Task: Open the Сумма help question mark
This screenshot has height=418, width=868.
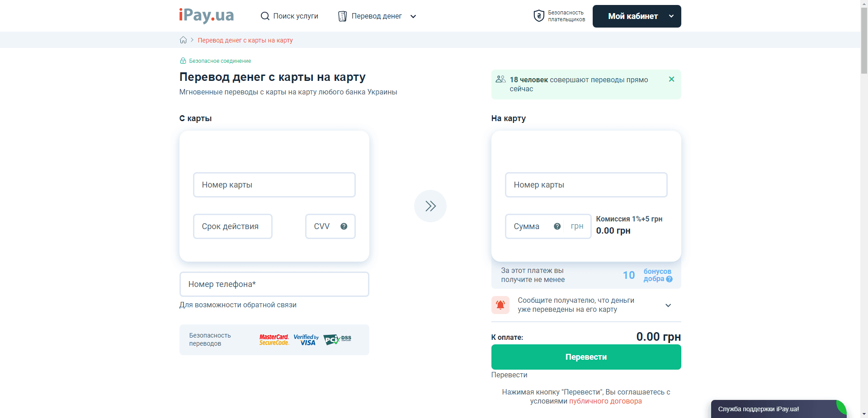Action: pos(557,226)
